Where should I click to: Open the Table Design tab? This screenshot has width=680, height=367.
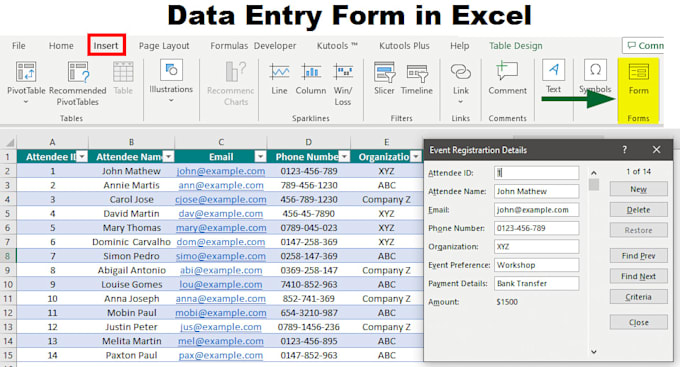point(516,46)
